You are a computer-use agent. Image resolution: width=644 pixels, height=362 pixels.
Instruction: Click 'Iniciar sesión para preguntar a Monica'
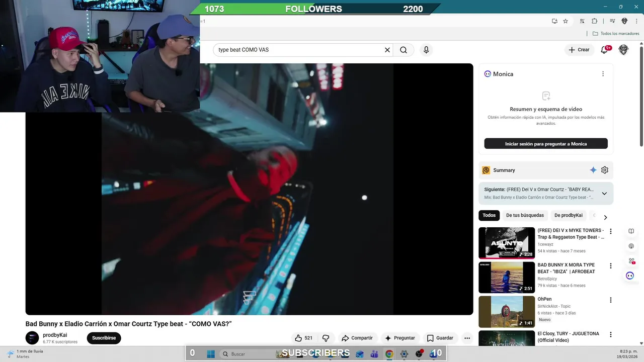[x=546, y=144]
